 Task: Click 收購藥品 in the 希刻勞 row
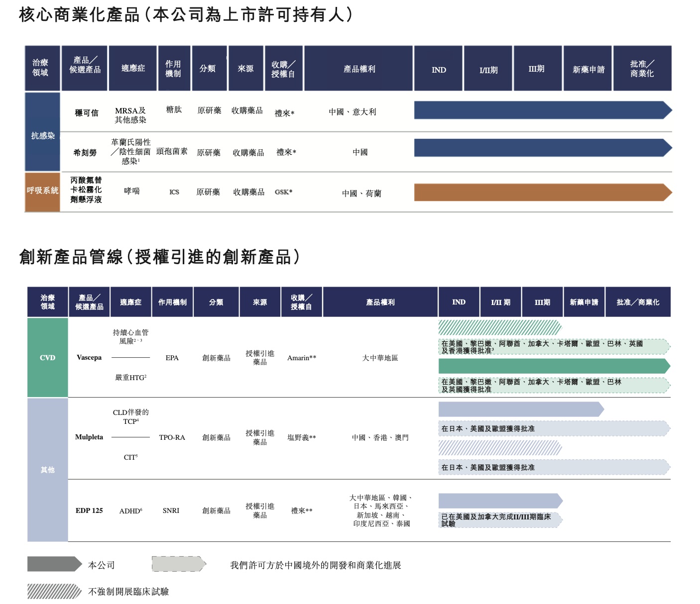point(248,153)
